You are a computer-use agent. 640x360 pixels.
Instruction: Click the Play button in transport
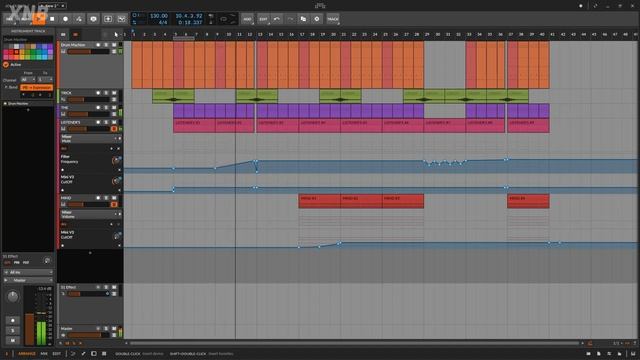pos(39,19)
